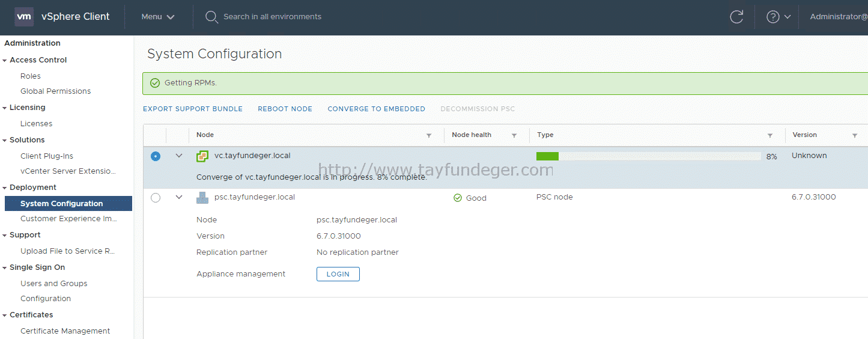Select the vc.tayfundeger.local radio button
This screenshot has height=339, width=868.
click(x=156, y=156)
